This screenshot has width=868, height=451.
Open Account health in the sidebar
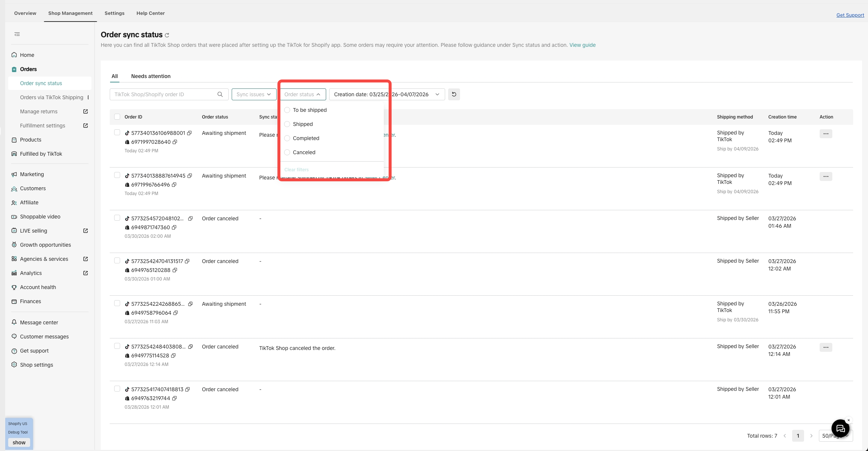click(x=38, y=287)
